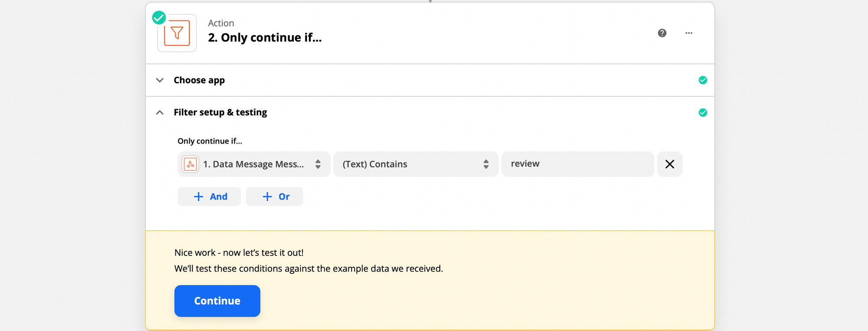The image size is (868, 331).
Task: Click the step title Only continue if
Action: (265, 38)
